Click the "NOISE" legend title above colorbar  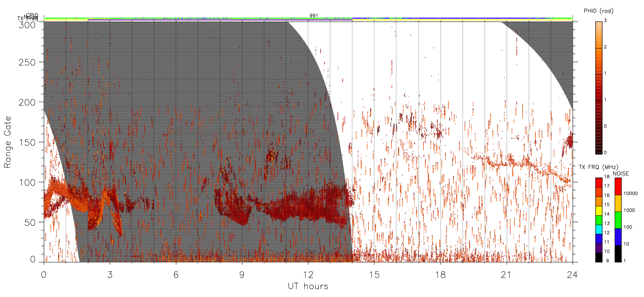click(621, 173)
